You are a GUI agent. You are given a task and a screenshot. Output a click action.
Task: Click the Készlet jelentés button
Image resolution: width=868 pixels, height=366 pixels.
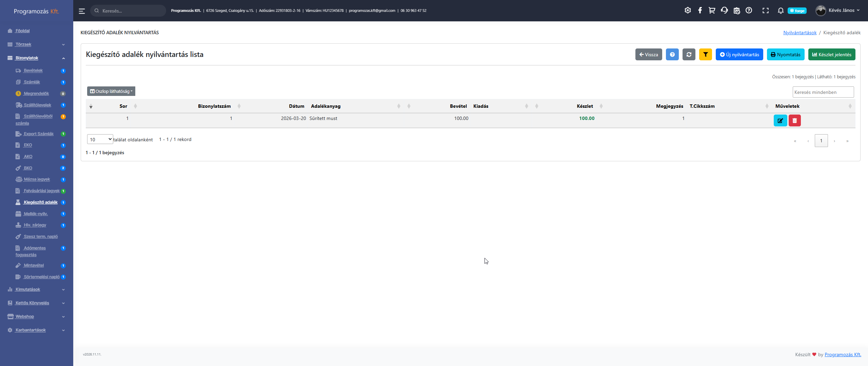click(x=831, y=55)
